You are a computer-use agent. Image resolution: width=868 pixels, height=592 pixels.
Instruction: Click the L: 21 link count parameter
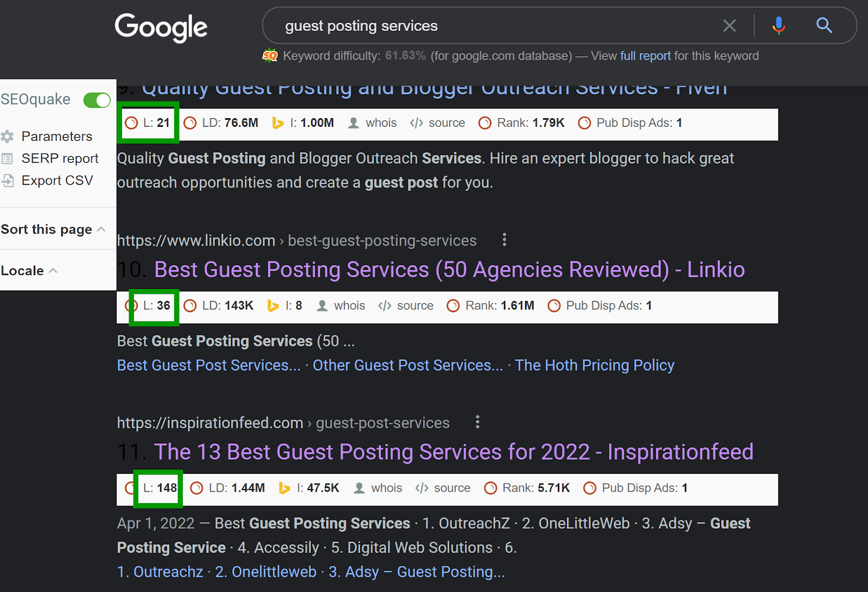(x=148, y=123)
